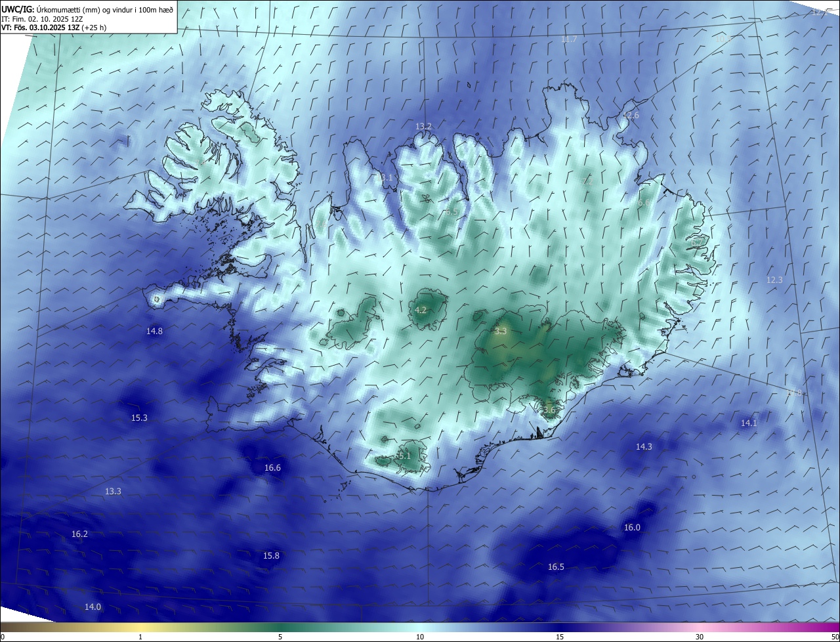840x642 pixels.
Task: Click the 6.5 value on the north peninsula
Action: coord(451,212)
